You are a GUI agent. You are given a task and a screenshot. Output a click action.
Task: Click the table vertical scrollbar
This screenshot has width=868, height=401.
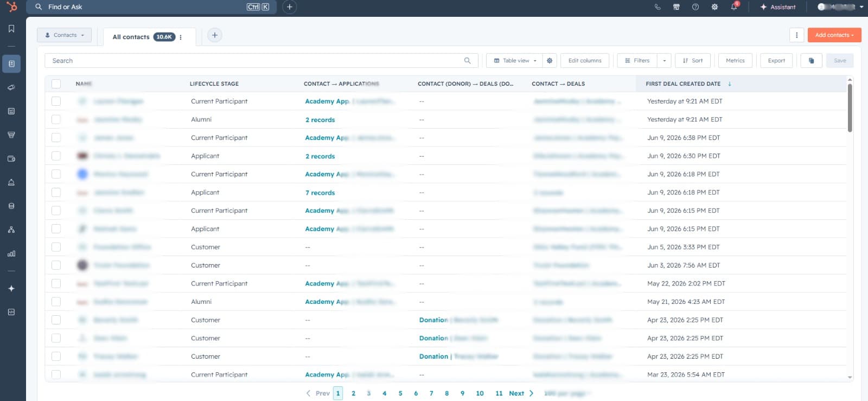point(850,107)
